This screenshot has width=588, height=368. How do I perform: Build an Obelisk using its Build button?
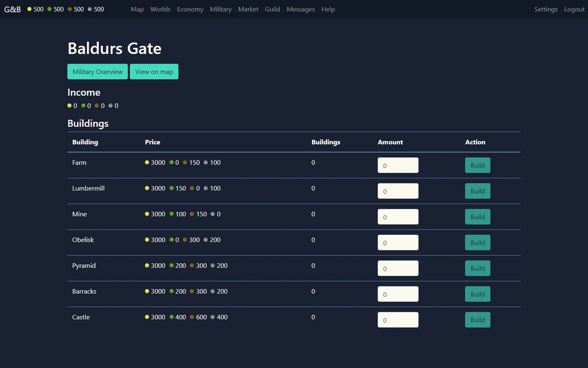(x=477, y=242)
